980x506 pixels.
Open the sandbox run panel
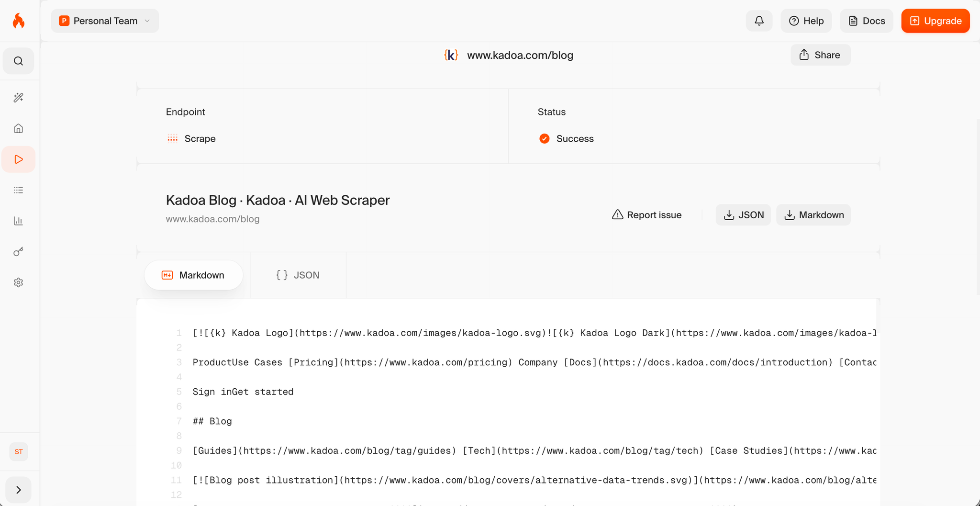click(18, 159)
